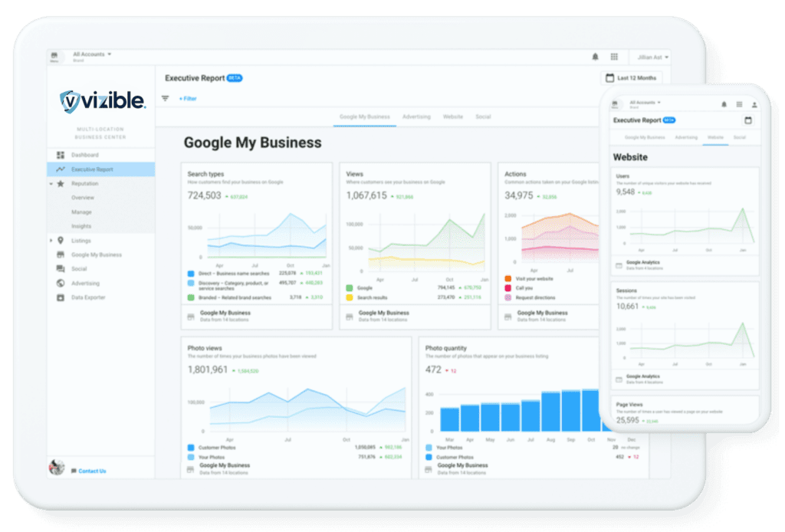Click the 472 photo quantity value

434,369
